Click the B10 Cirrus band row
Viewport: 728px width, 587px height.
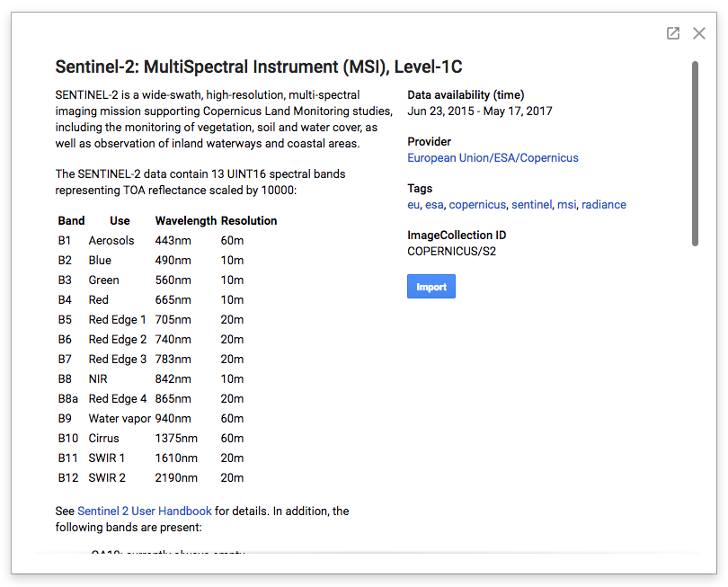point(151,439)
